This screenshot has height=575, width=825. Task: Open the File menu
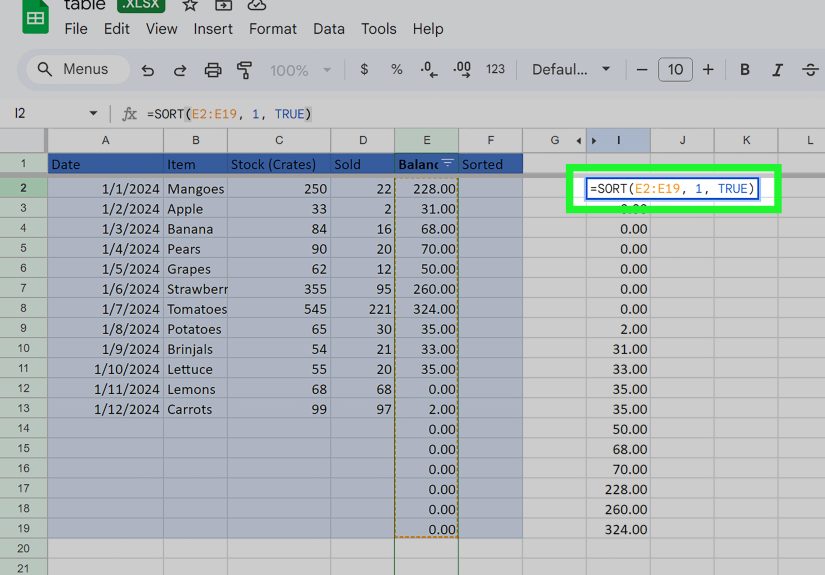coord(76,29)
